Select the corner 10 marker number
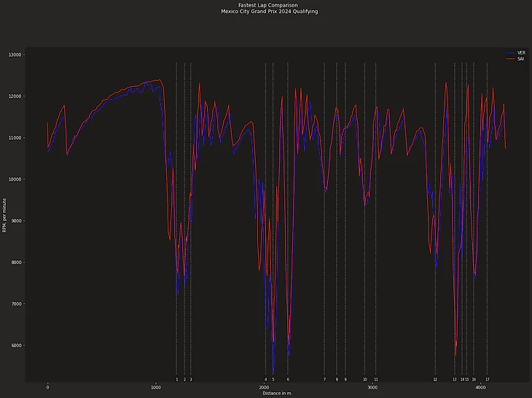This screenshot has width=532, height=398. point(364,380)
